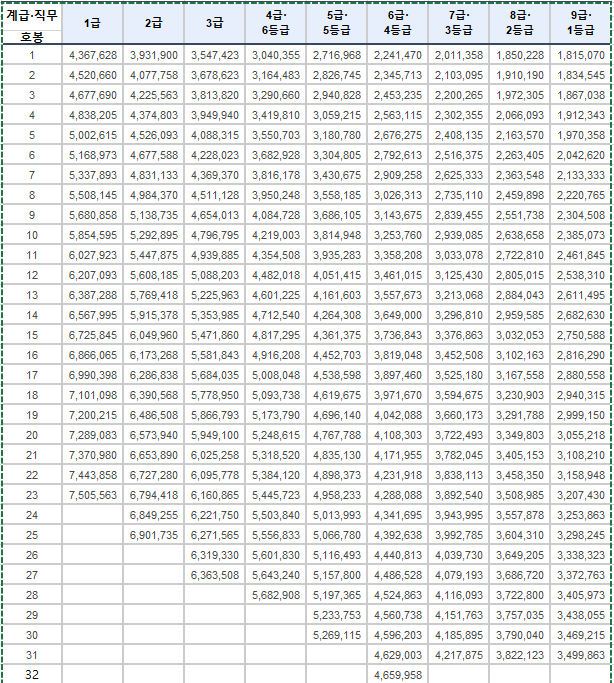Select the 5급·5등급 column header
This screenshot has width=614, height=683.
[x=336, y=23]
